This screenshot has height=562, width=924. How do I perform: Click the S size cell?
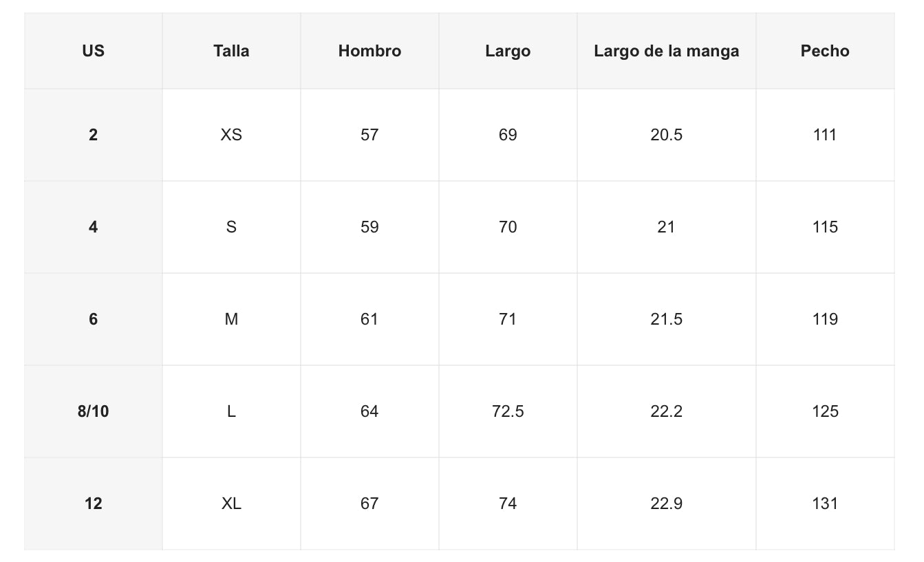(x=231, y=227)
